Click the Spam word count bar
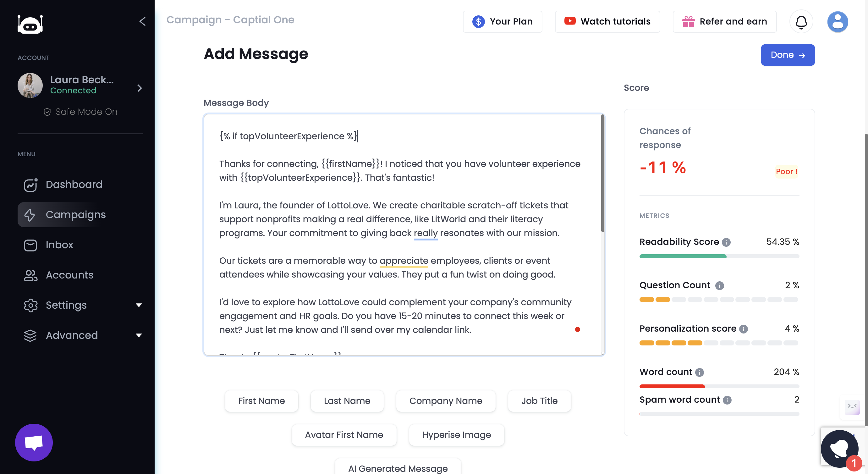868x474 pixels. (x=719, y=414)
